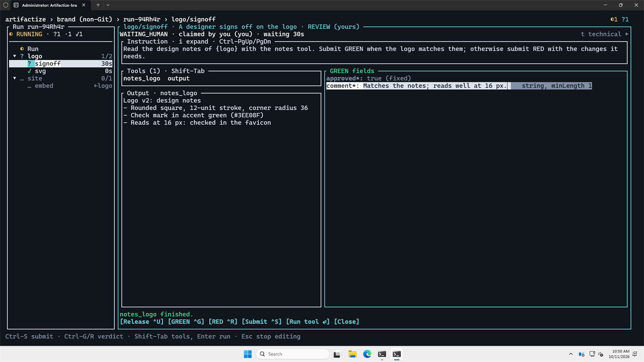644x362 pixels.
Task: Choose the RED ^R verdict button
Action: [x=223, y=322]
